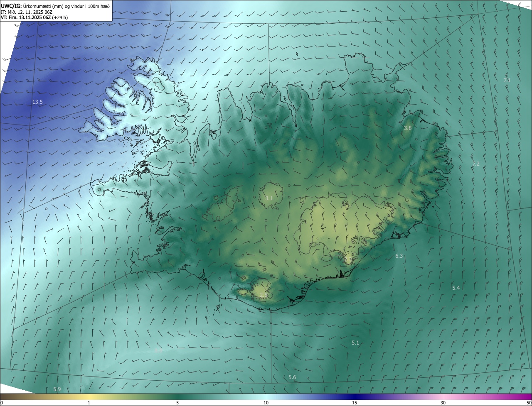
Task: Click the 'VT: Fim. 13.11.2025 06Z' line
Action: (x=34, y=18)
